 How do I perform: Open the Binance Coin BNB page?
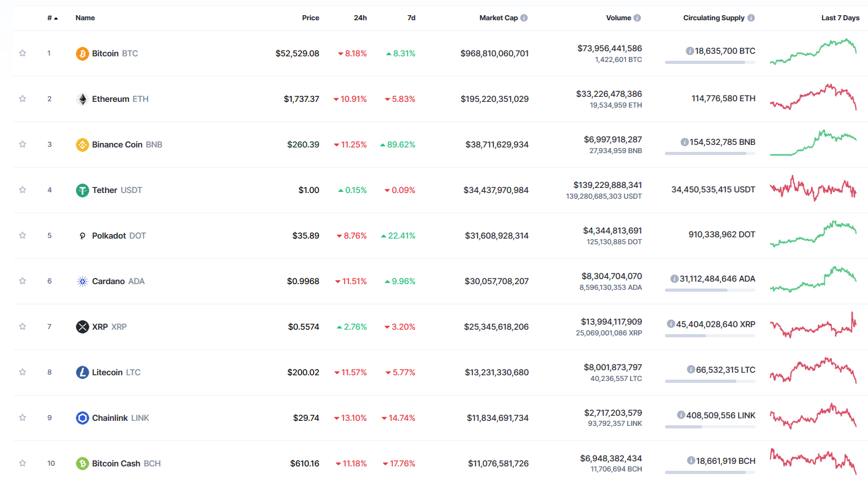pos(127,145)
